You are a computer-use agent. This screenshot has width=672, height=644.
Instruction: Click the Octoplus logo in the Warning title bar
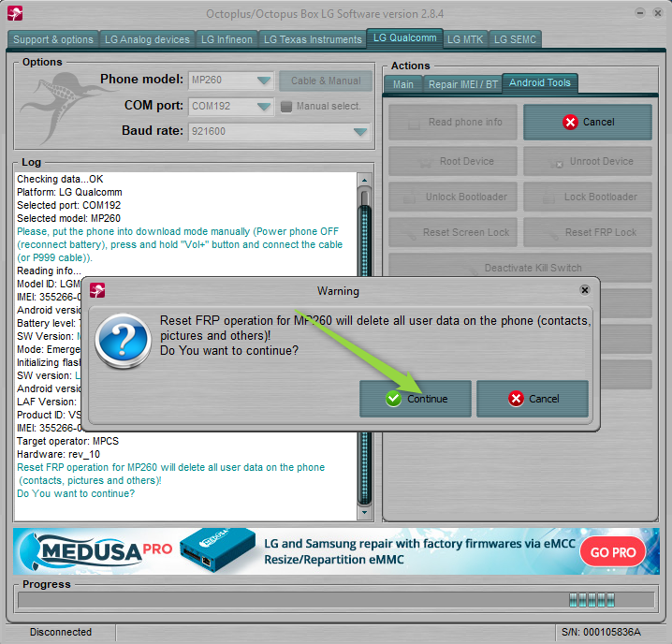(x=97, y=290)
